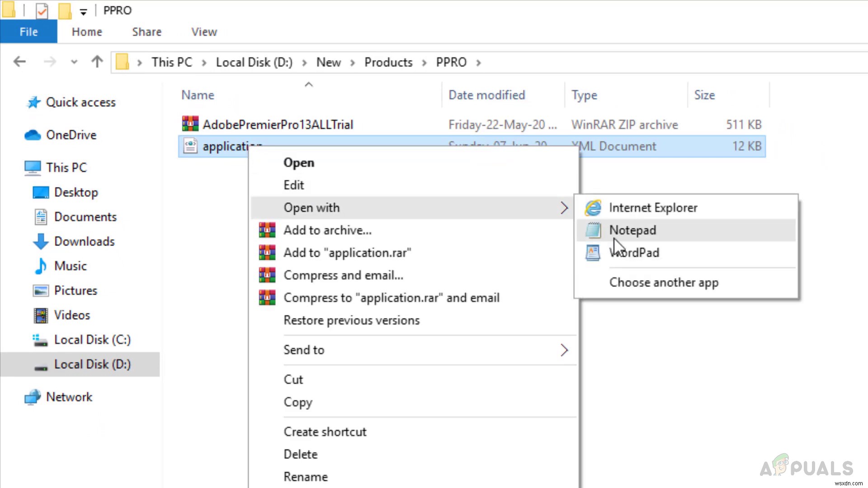Click Choose another app option
Image resolution: width=868 pixels, height=488 pixels.
pyautogui.click(x=664, y=282)
